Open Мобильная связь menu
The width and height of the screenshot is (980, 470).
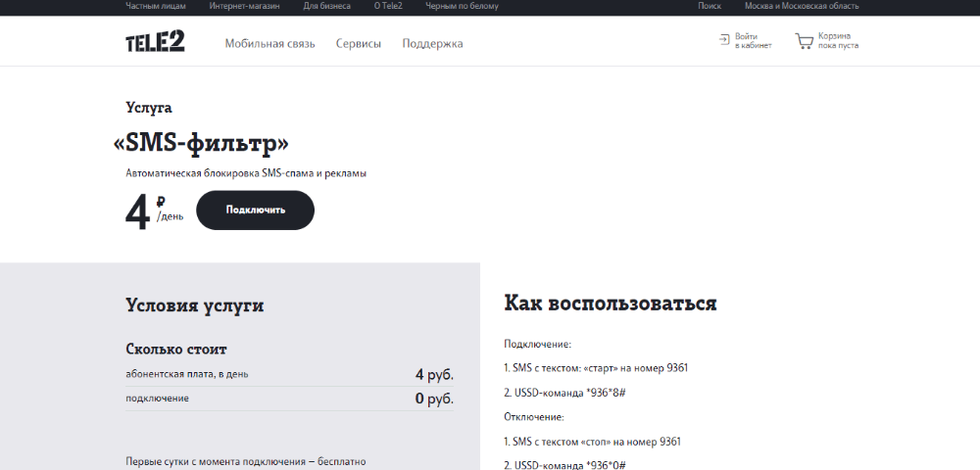(270, 44)
